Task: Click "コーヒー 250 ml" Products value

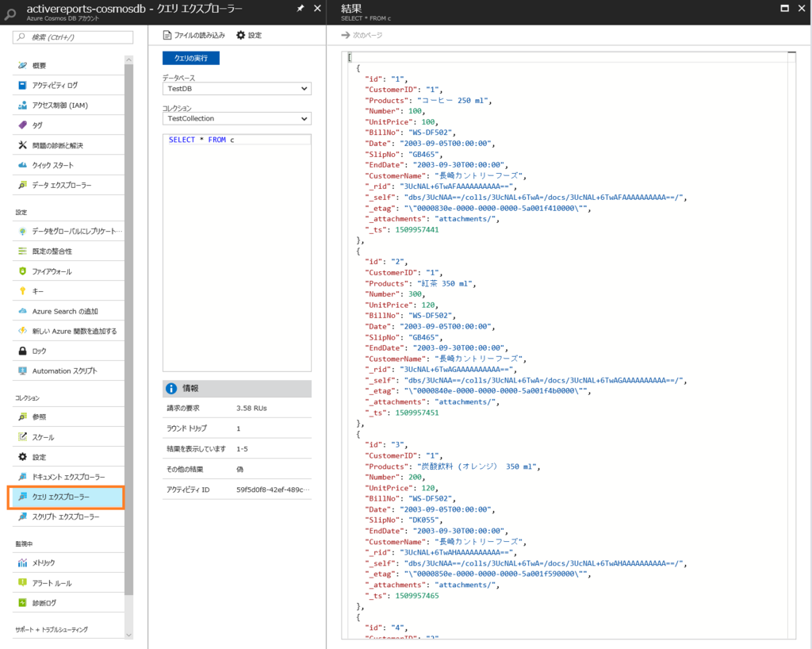Action: click(453, 101)
